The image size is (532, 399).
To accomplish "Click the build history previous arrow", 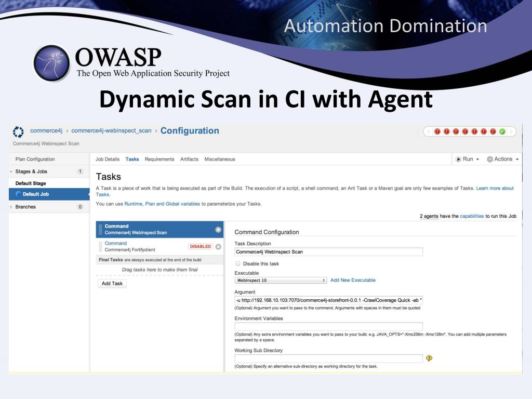I will click(x=429, y=131).
